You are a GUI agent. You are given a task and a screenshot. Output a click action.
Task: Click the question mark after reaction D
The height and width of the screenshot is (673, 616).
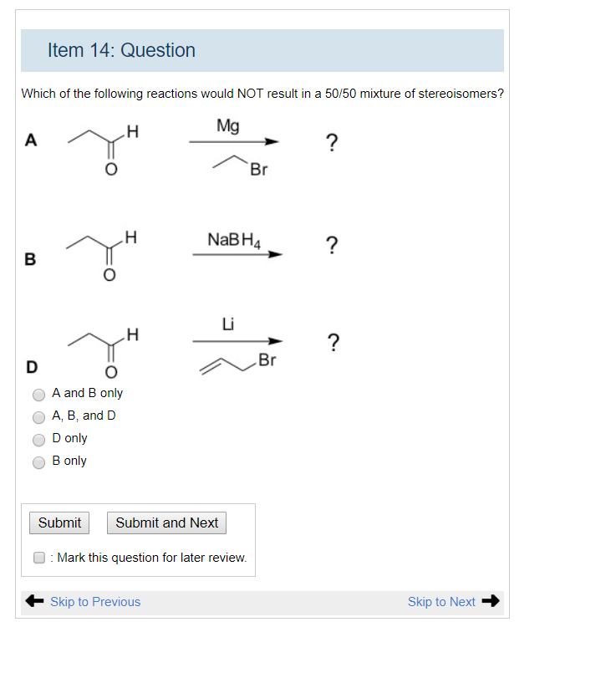click(333, 341)
